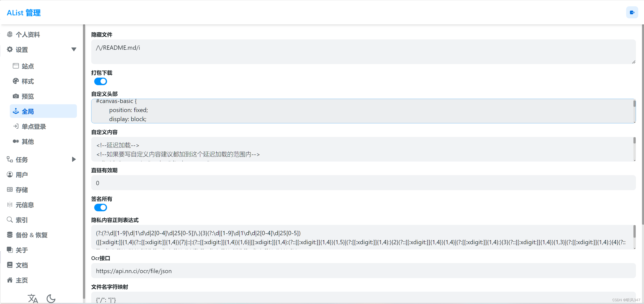Click the AList 管理 title link
644x304 pixels.
coord(24,13)
